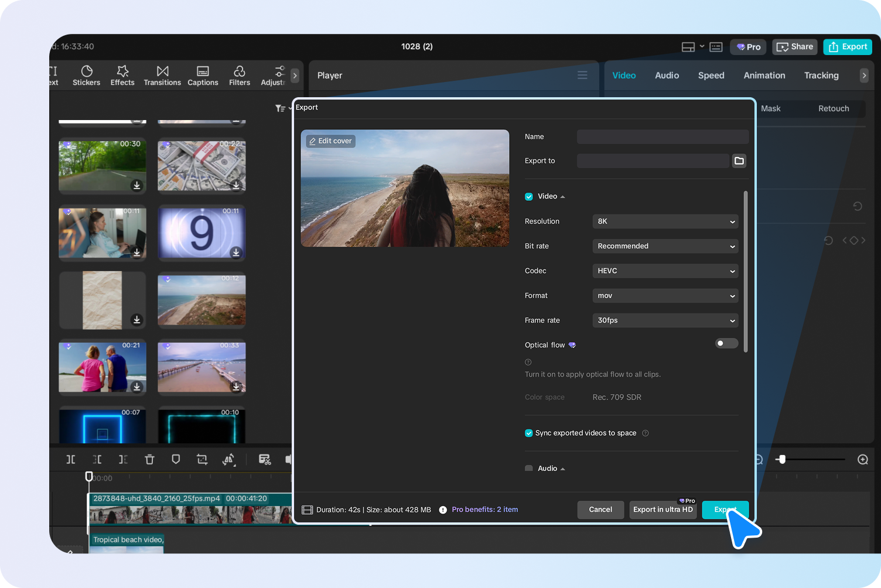
Task: Open the Effects panel
Action: click(x=122, y=75)
